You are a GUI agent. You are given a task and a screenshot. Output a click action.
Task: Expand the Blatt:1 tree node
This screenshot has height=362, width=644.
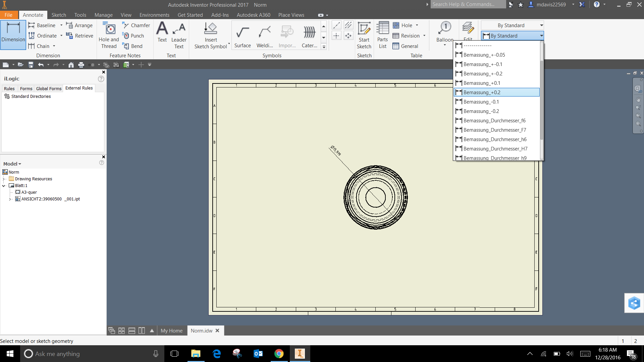pos(4,186)
